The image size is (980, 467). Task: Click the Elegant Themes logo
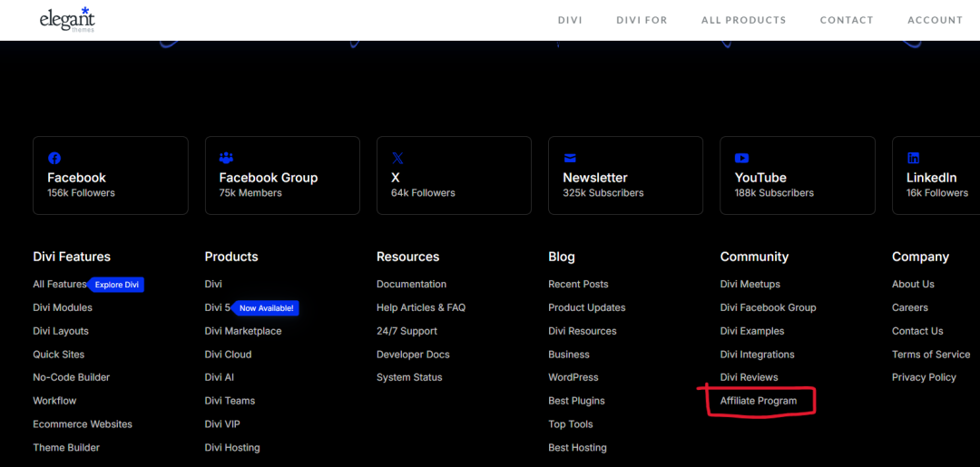pyautogui.click(x=67, y=19)
